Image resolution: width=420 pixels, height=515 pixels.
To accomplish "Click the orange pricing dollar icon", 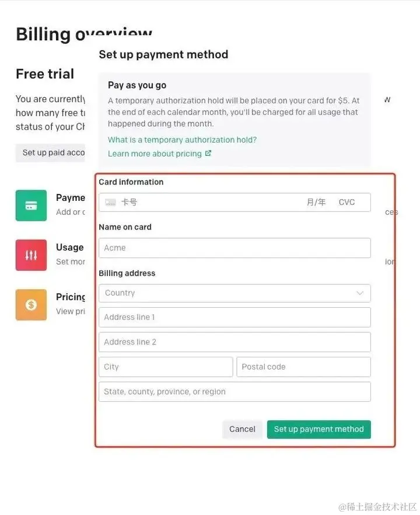I will (31, 305).
